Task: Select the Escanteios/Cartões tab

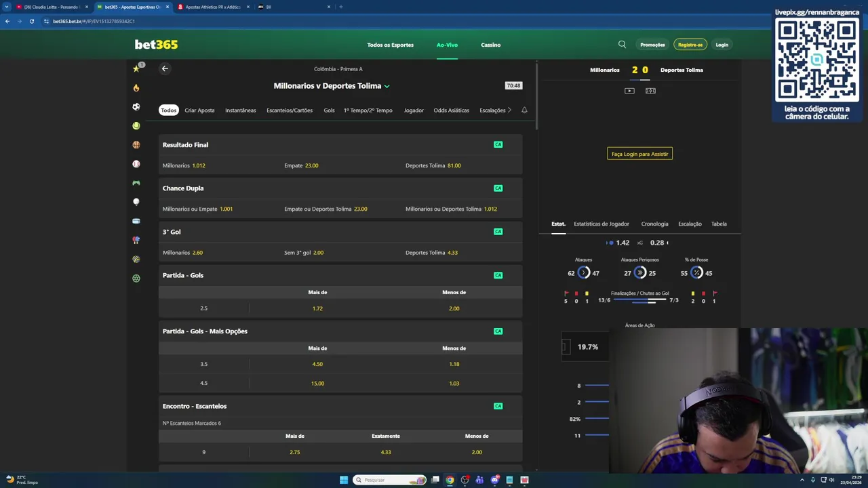Action: point(290,110)
